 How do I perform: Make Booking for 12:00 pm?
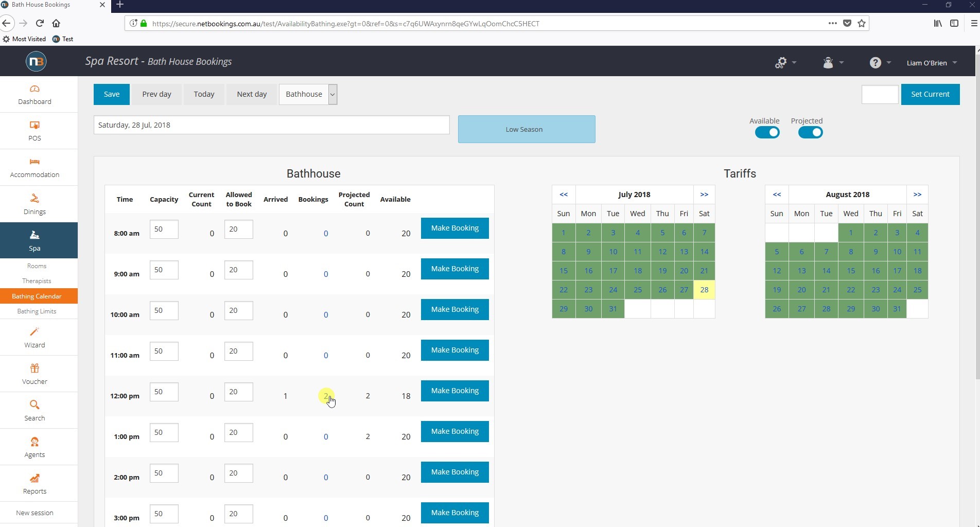pyautogui.click(x=455, y=391)
